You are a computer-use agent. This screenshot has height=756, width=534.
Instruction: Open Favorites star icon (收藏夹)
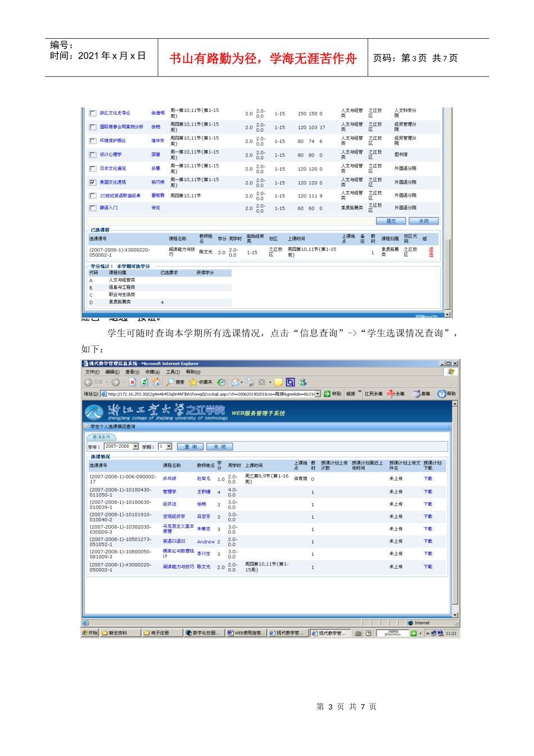click(x=193, y=382)
